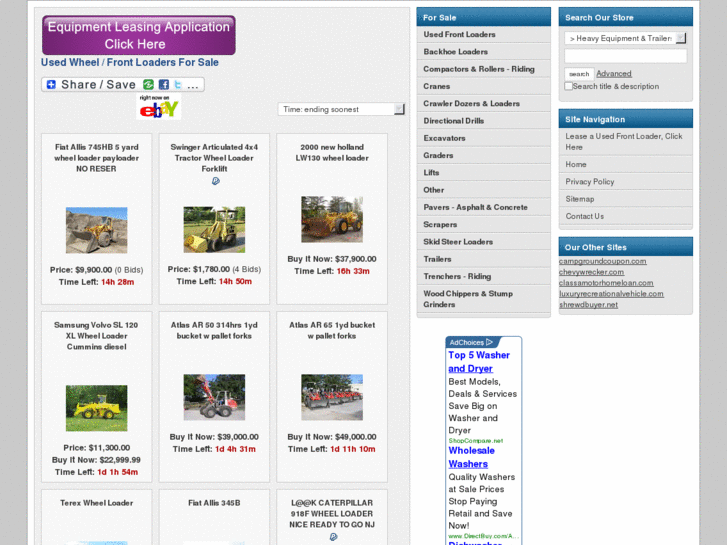This screenshot has height=545, width=727.
Task: Open 'Samsung Volvo SL 120 XL' listing title
Action: point(96,336)
